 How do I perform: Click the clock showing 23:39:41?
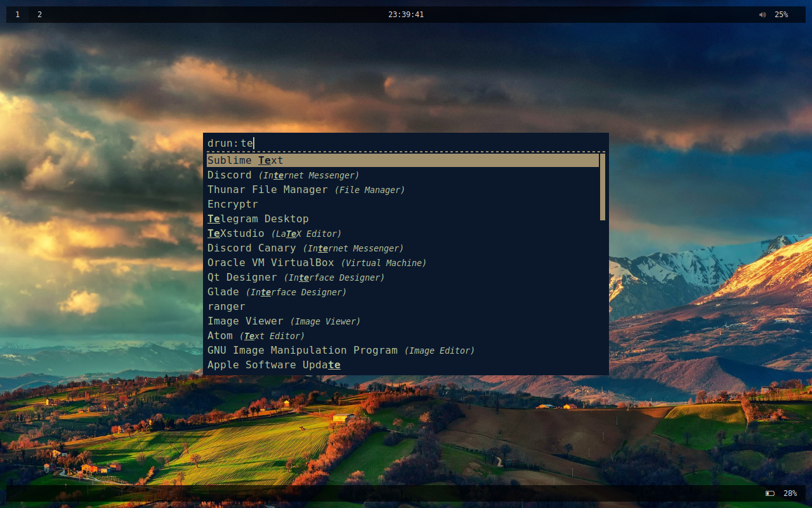[x=406, y=15]
